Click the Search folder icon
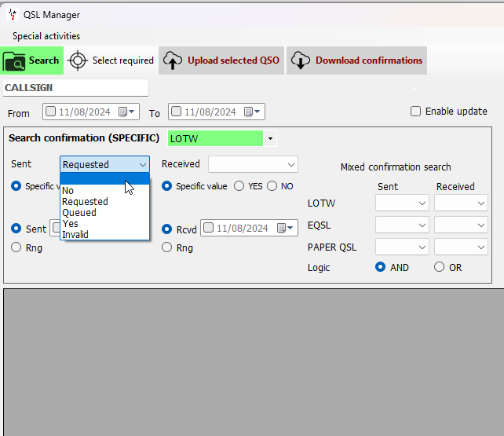The height and width of the screenshot is (436, 504). [x=14, y=61]
